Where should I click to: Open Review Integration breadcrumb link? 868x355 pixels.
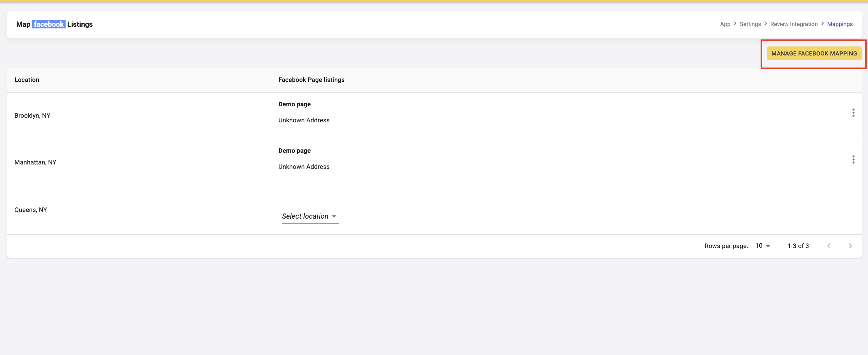(793, 24)
